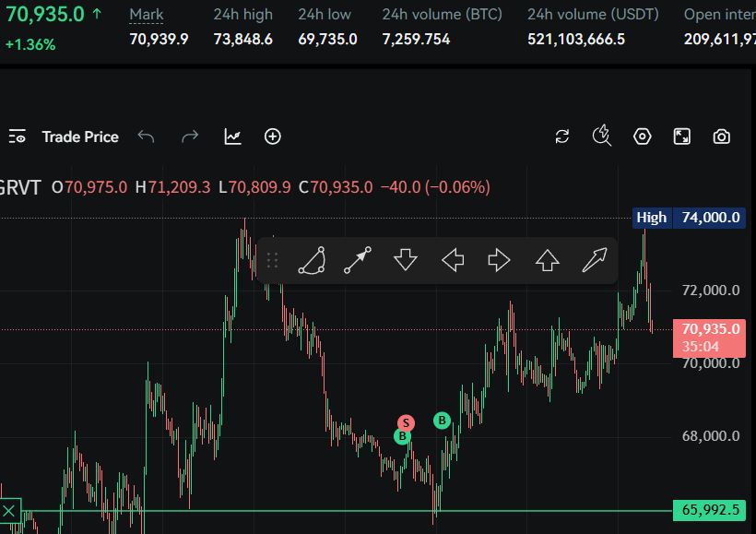Open the chart visibility settings icon

pyautogui.click(x=17, y=137)
